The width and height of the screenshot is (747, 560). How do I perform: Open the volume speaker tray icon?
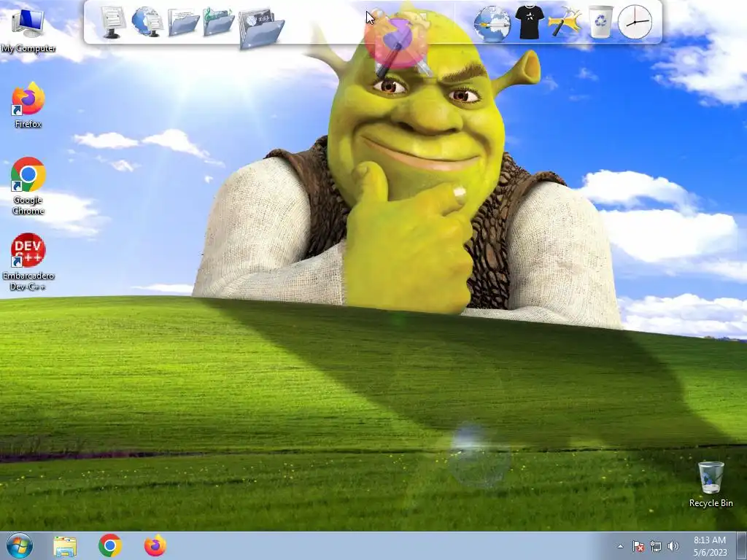(673, 546)
